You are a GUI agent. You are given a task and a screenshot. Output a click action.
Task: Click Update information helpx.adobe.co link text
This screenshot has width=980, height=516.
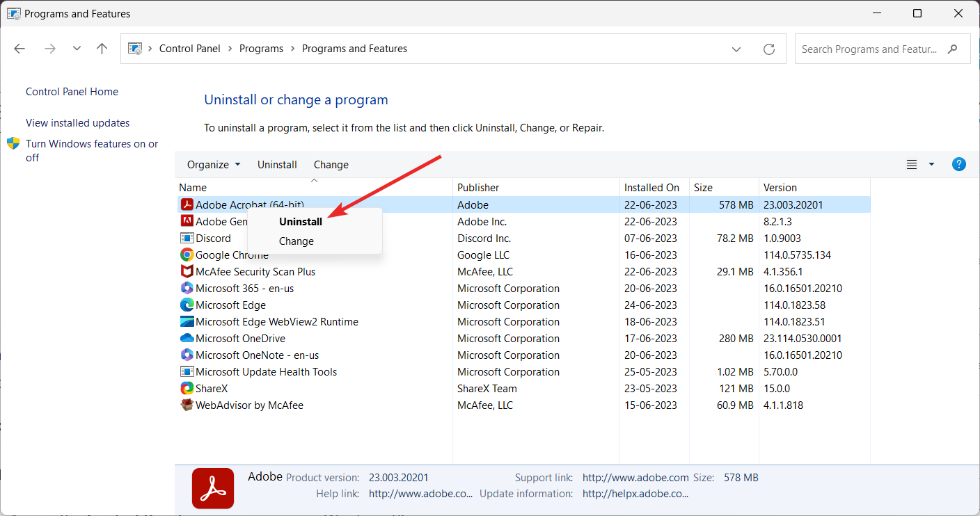click(x=635, y=494)
